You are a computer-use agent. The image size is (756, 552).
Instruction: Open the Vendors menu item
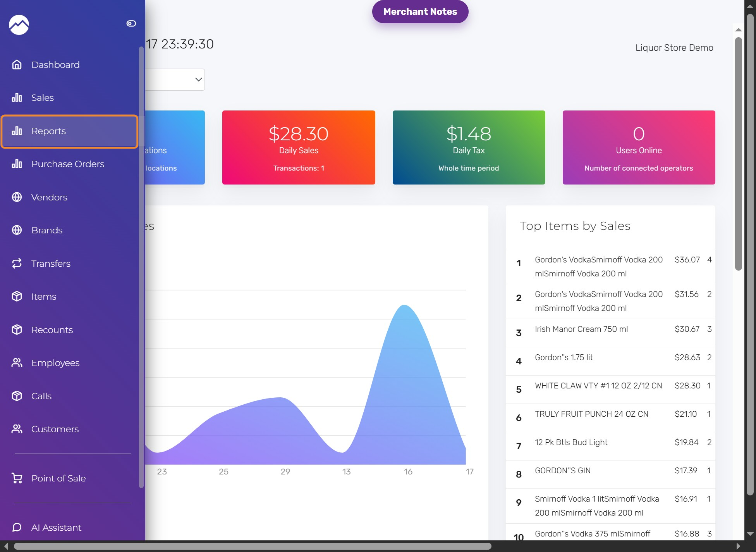70,197
